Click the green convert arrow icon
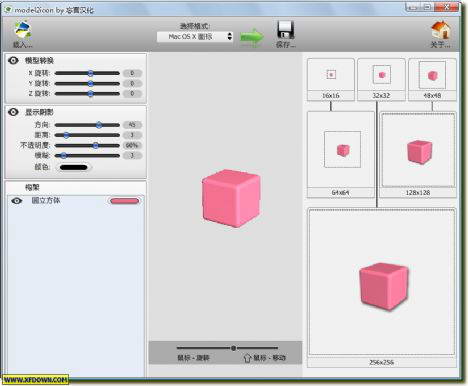The height and width of the screenshot is (386, 468). [252, 37]
